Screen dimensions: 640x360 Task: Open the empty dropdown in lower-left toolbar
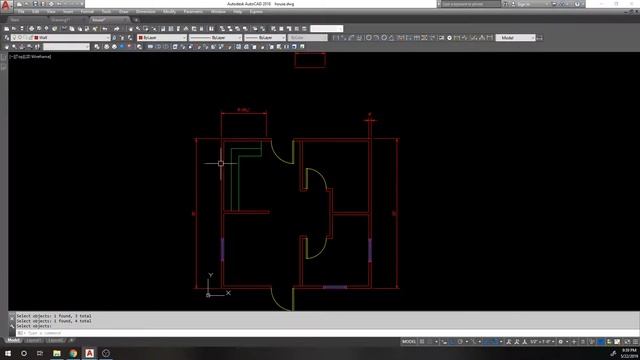click(x=67, y=47)
